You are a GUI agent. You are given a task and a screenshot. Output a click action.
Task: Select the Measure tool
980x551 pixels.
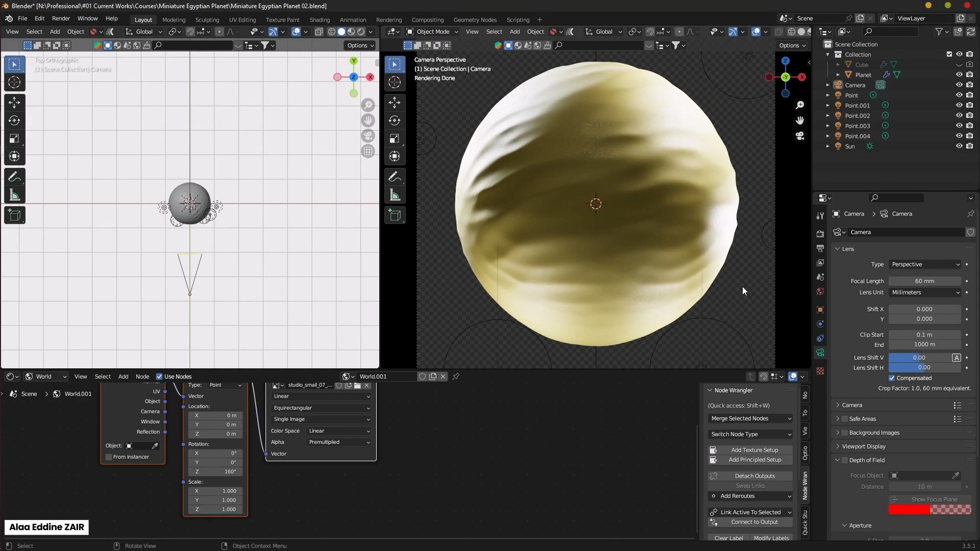click(14, 194)
